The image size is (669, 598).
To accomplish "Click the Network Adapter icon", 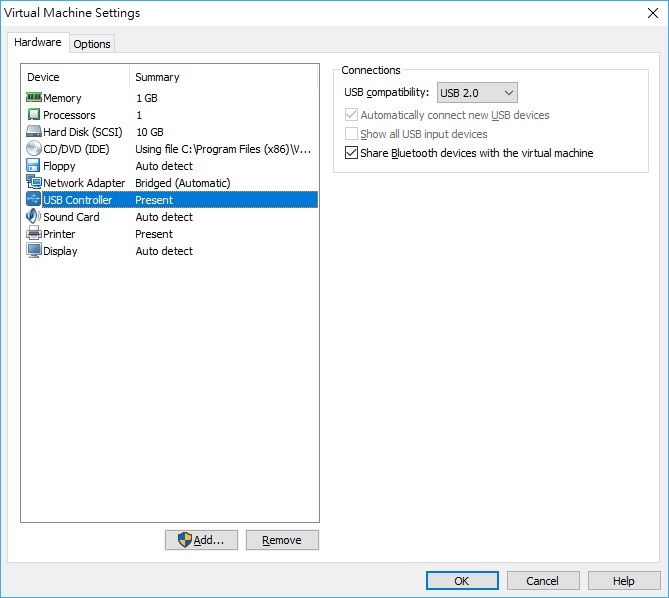I will click(x=34, y=182).
